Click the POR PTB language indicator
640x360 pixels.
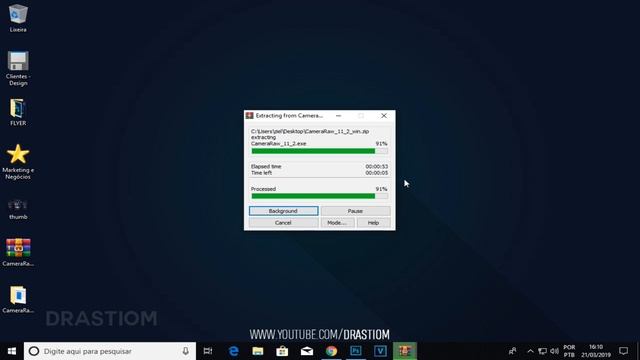coord(569,351)
